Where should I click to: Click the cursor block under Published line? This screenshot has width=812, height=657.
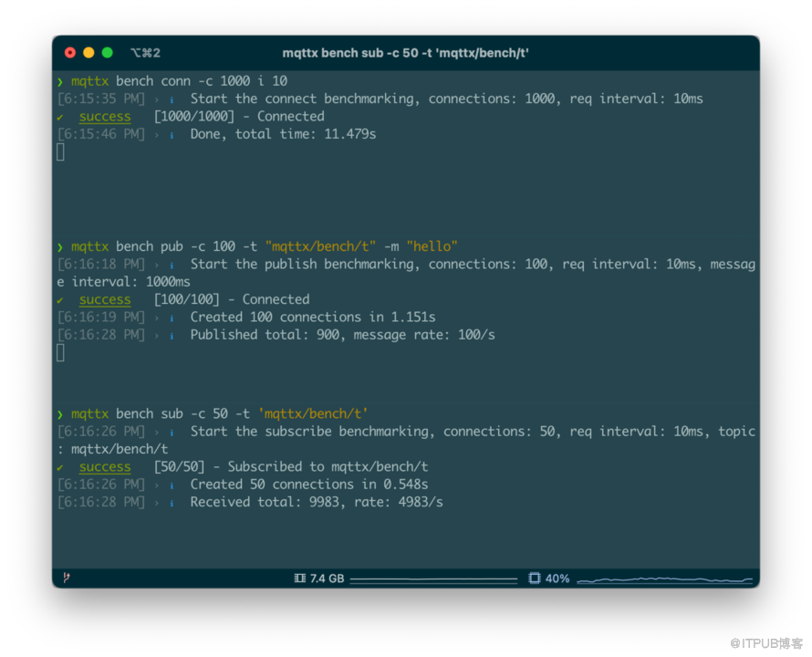point(60,352)
